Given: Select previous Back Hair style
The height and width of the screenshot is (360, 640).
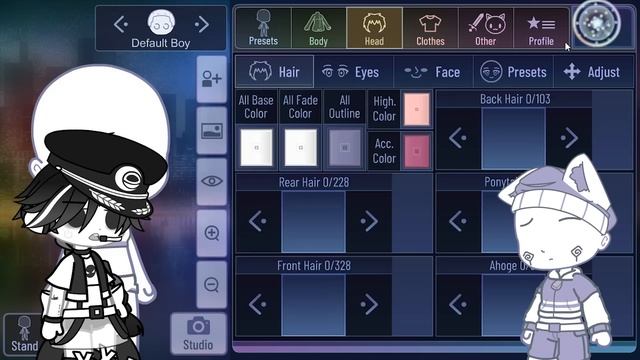Looking at the screenshot, I should tap(459, 138).
